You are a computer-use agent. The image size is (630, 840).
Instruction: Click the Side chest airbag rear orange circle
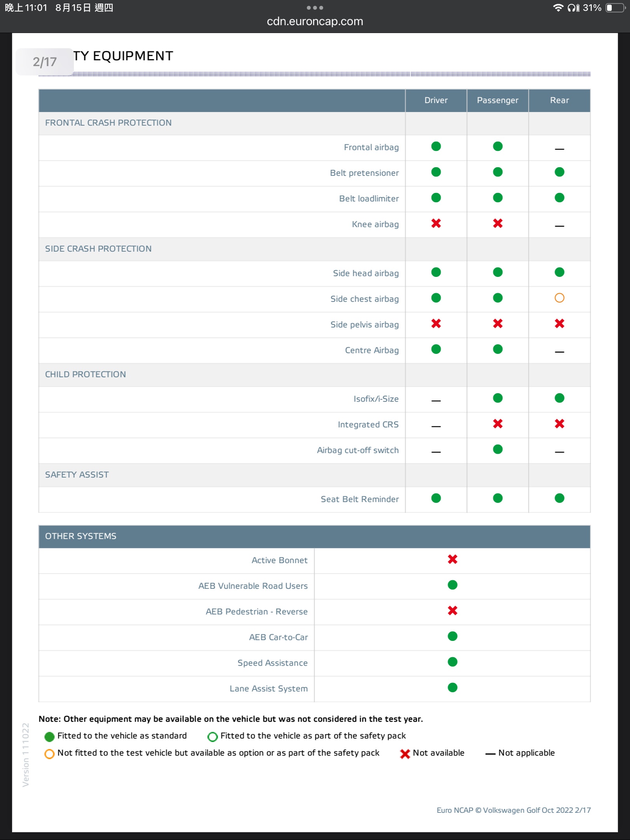559,298
